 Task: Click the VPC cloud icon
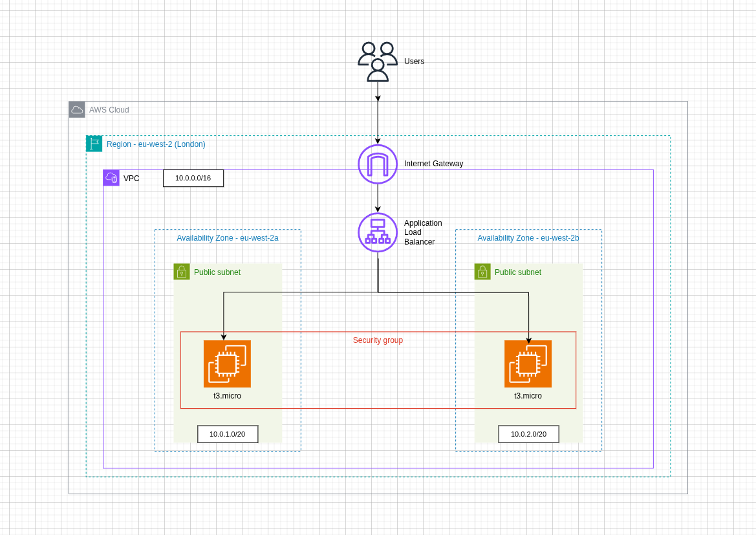[x=111, y=178]
